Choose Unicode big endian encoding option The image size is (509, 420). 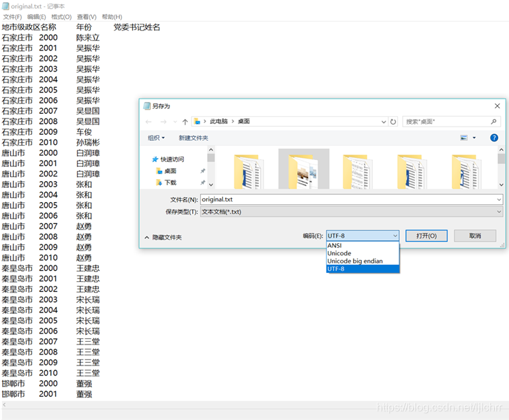click(363, 261)
